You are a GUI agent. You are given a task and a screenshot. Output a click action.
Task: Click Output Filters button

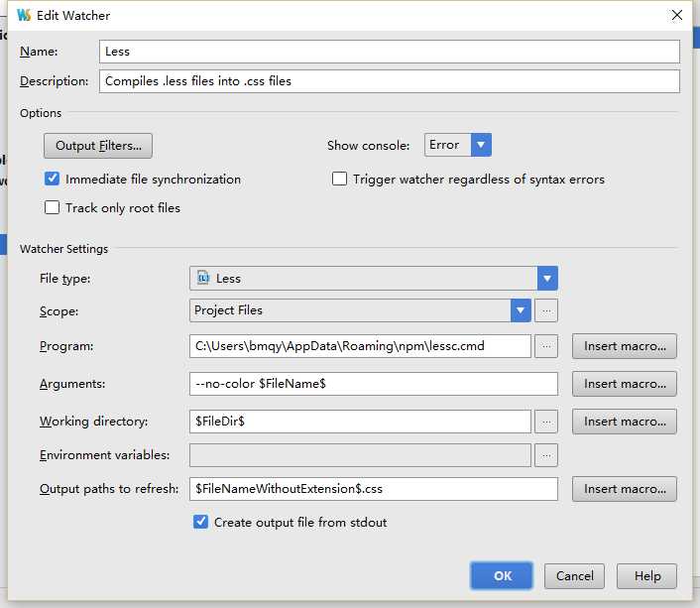click(x=98, y=146)
